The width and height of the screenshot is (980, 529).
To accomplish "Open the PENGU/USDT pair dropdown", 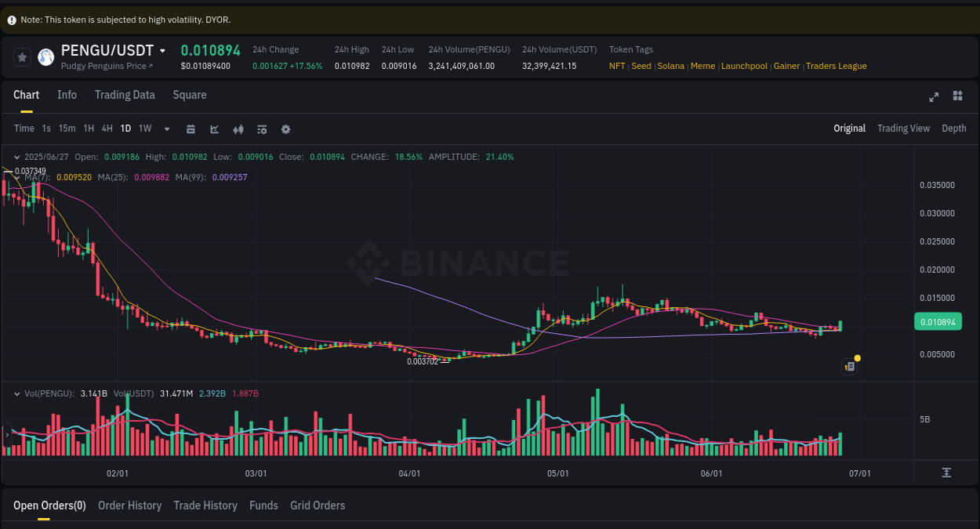I will pos(162,49).
